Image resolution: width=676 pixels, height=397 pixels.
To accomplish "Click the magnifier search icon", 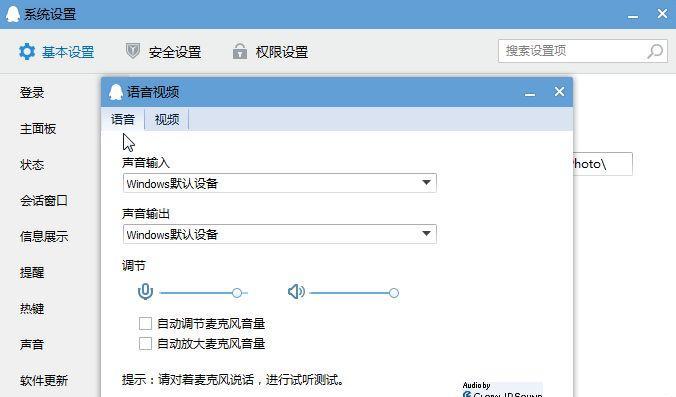I will click(655, 51).
